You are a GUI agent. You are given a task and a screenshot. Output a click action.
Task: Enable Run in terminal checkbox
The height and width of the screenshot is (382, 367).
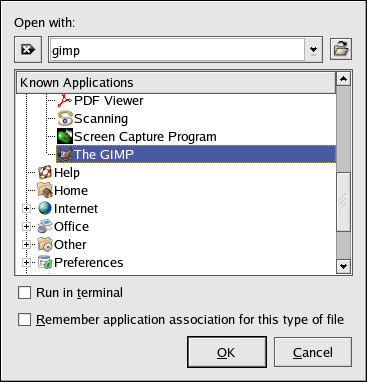coord(24,293)
